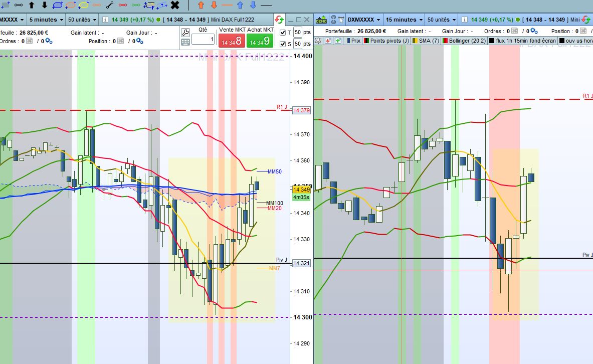This screenshot has height=364, width=593.
Task: Click the 4m05s countdown label
Action: pos(301,197)
